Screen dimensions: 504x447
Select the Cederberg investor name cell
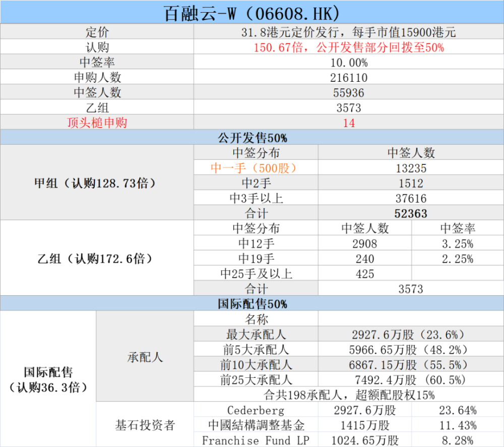coord(256,410)
